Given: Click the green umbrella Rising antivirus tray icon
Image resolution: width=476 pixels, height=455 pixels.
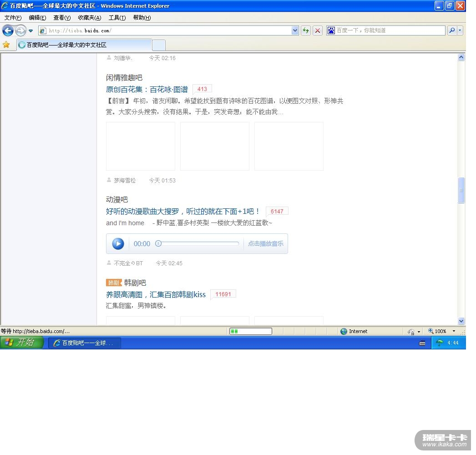Looking at the screenshot, I should [439, 343].
